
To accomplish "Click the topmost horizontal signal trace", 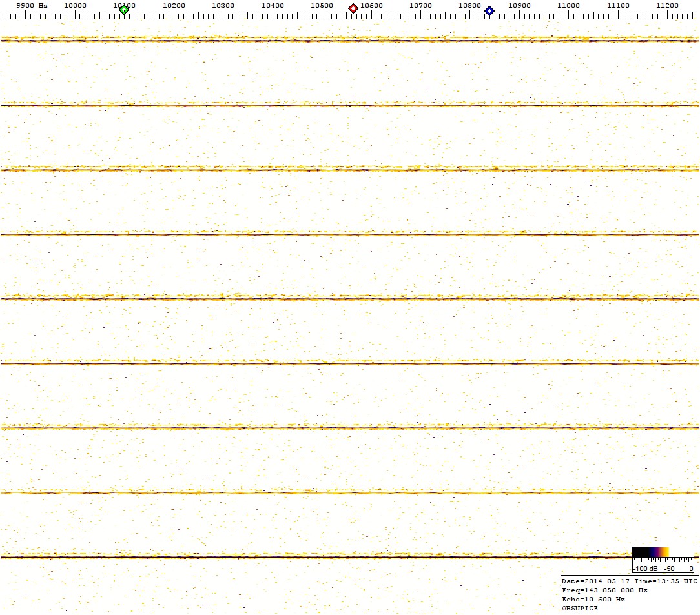I will (x=349, y=41).
